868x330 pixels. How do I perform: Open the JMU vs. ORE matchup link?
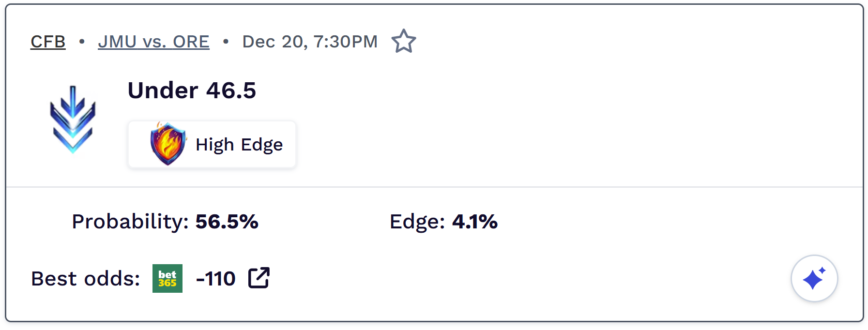tap(153, 42)
